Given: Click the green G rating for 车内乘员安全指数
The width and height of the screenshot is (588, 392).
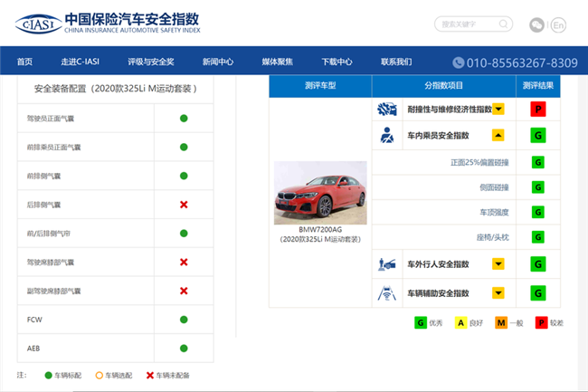Looking at the screenshot, I should pyautogui.click(x=538, y=136).
